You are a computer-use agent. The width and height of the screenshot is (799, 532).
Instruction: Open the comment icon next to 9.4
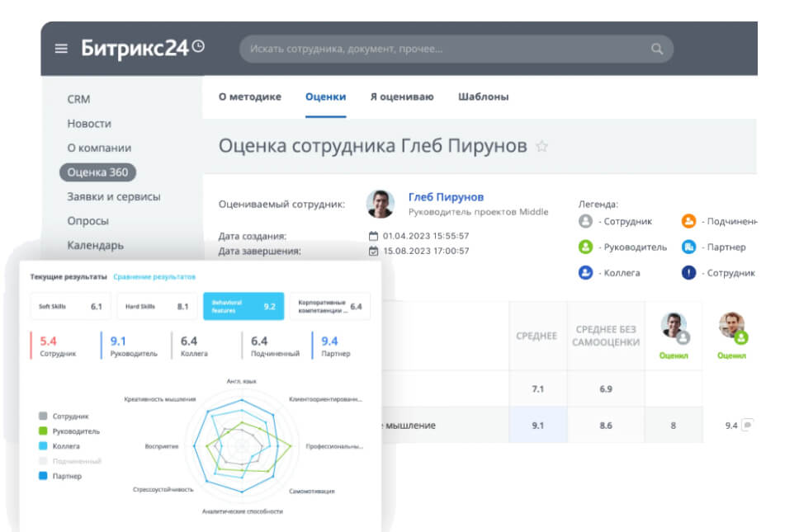click(x=748, y=425)
